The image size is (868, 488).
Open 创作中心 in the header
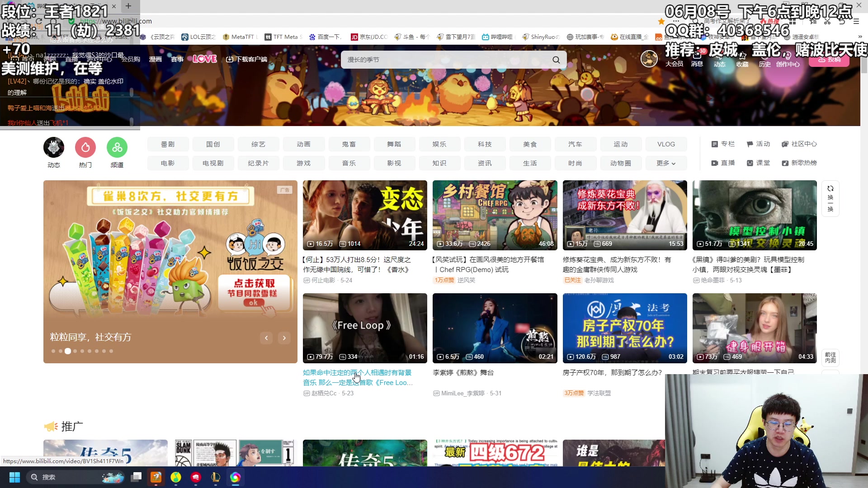click(x=788, y=59)
